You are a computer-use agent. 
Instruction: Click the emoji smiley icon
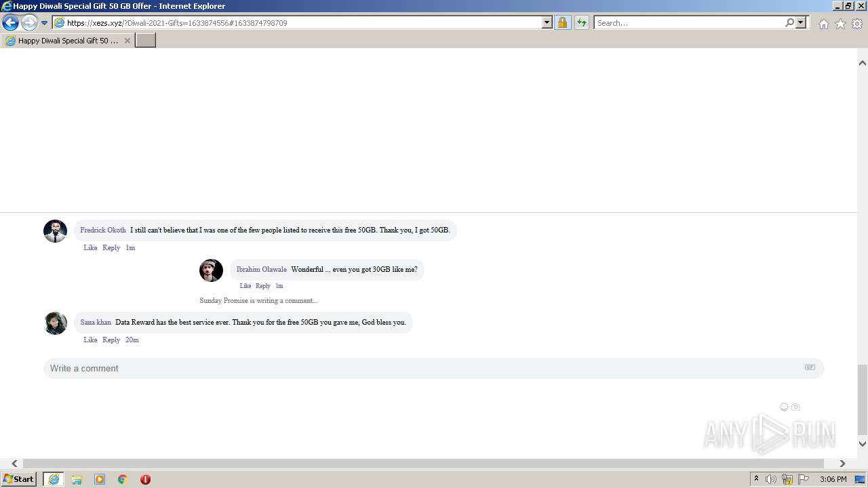click(784, 407)
